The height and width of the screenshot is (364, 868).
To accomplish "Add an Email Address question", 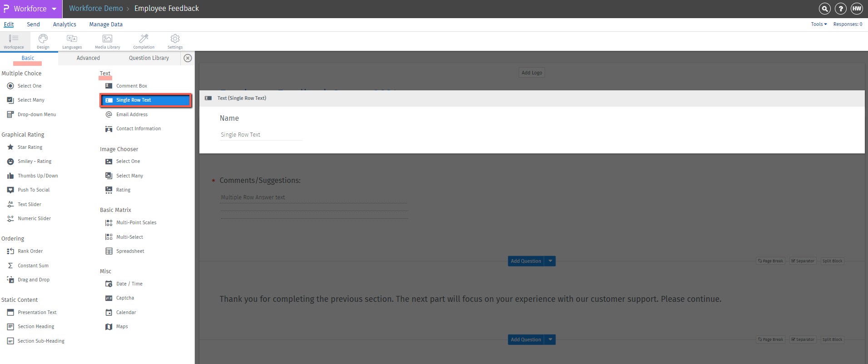I will [127, 114].
